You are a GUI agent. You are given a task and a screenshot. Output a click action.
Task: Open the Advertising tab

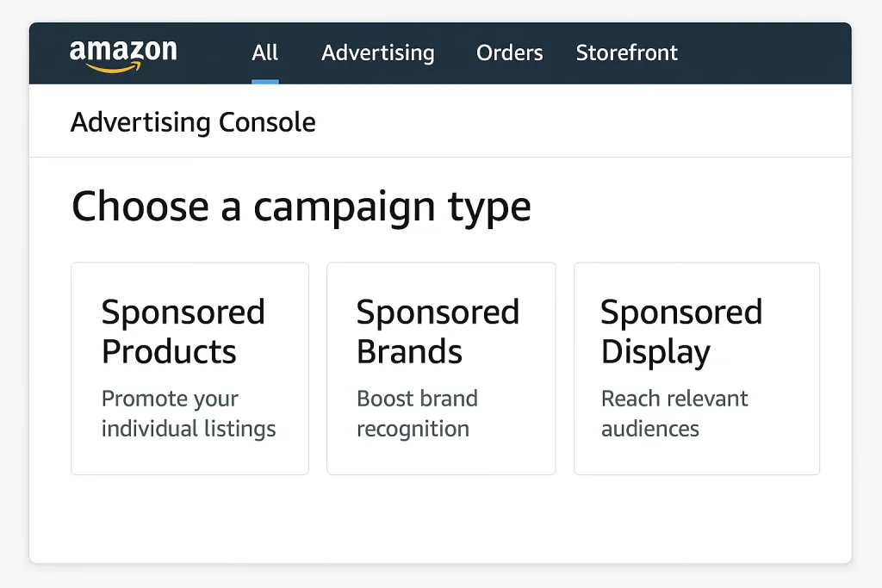[x=377, y=53]
